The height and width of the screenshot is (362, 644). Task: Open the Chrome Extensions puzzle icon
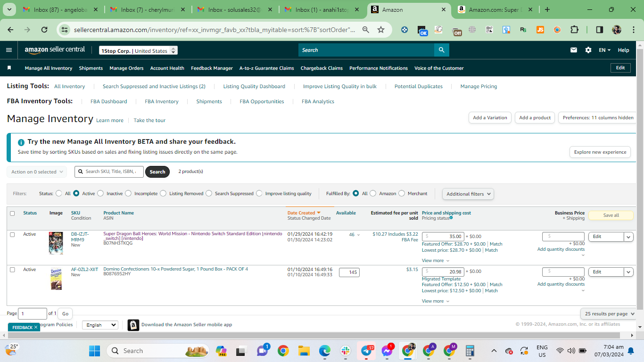point(574,30)
